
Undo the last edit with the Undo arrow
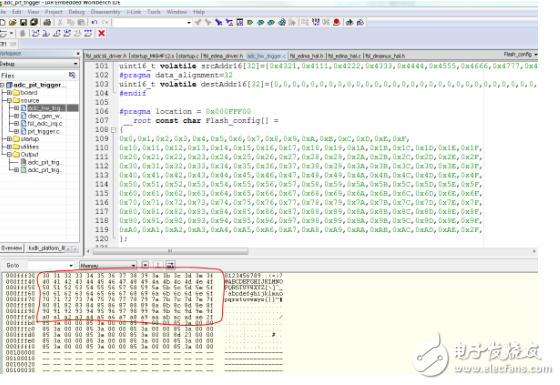[94, 22]
